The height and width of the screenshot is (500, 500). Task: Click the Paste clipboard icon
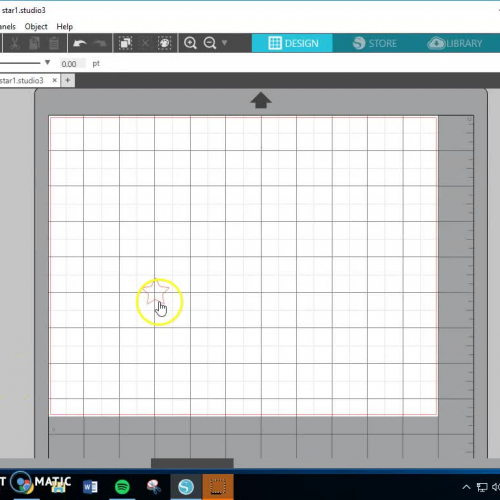coord(54,43)
